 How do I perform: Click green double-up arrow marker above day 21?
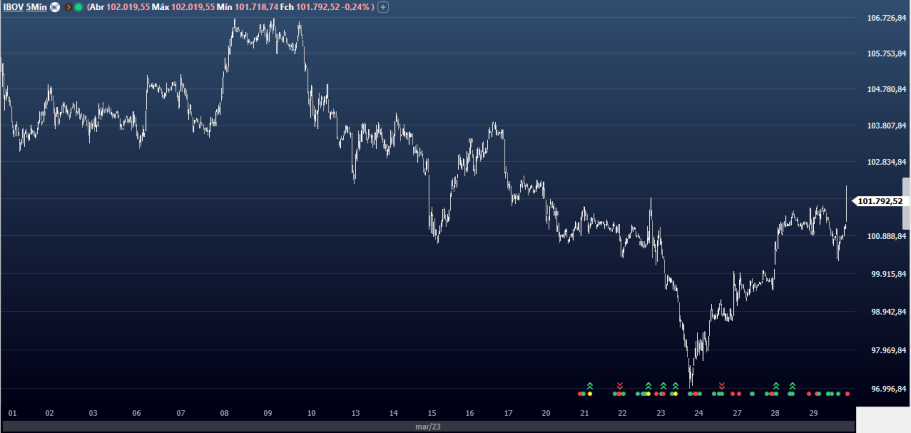point(590,385)
